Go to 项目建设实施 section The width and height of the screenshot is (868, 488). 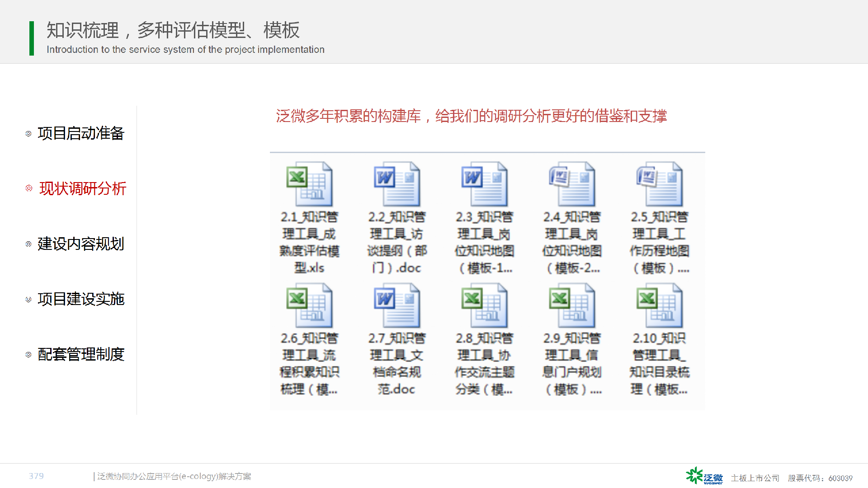(80, 299)
